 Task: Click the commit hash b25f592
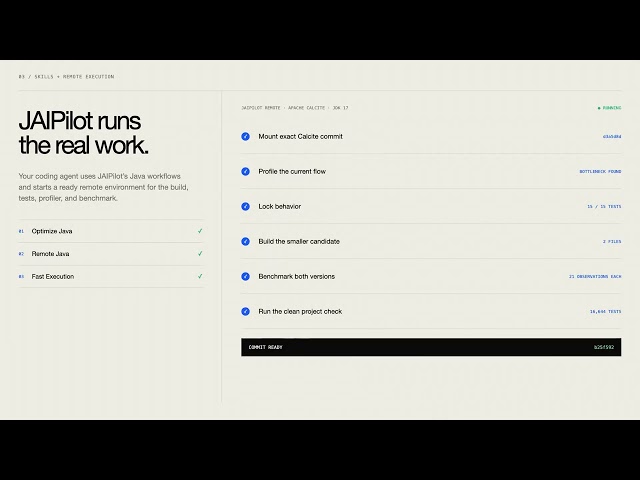pyautogui.click(x=604, y=347)
